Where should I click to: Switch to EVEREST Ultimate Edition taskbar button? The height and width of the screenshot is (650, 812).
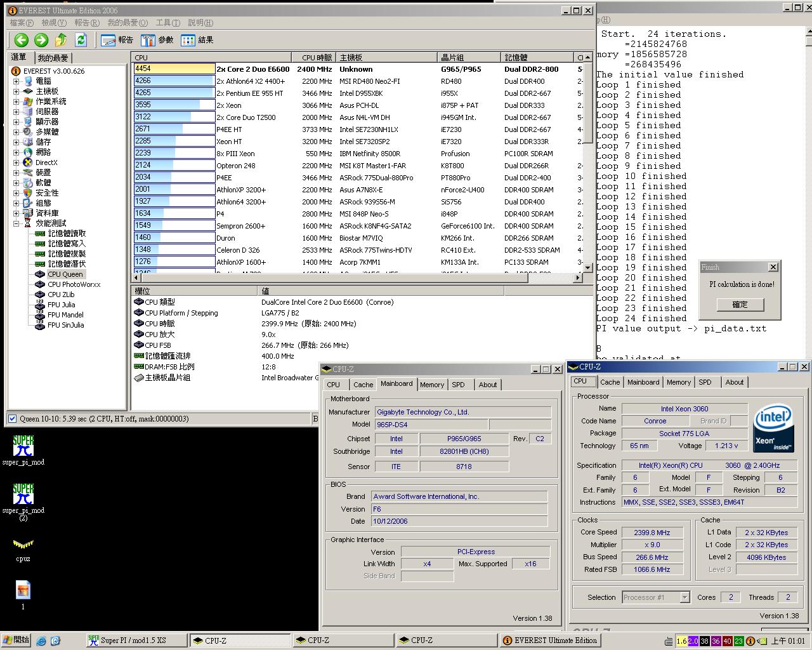[550, 640]
